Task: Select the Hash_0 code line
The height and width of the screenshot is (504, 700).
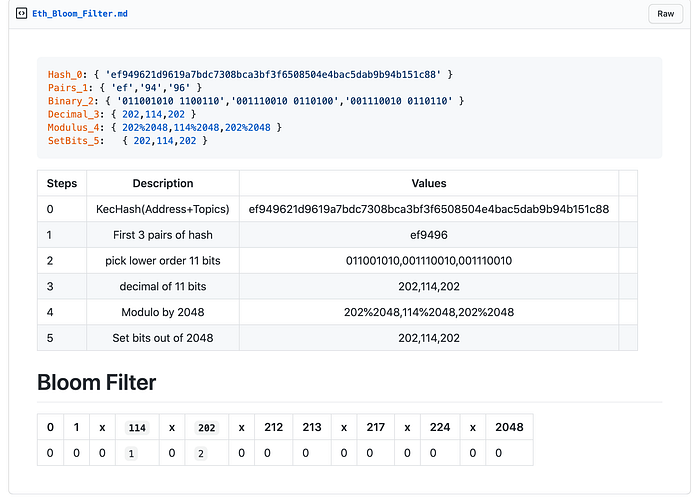Action: [250, 75]
